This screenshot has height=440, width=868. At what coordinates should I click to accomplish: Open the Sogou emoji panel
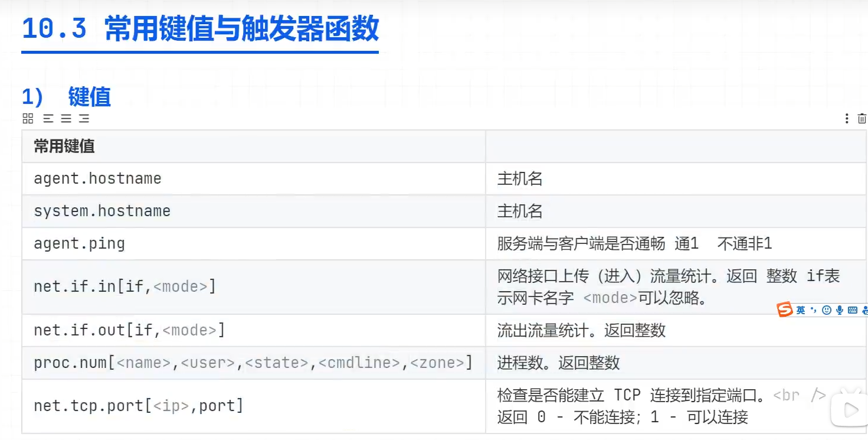point(826,310)
